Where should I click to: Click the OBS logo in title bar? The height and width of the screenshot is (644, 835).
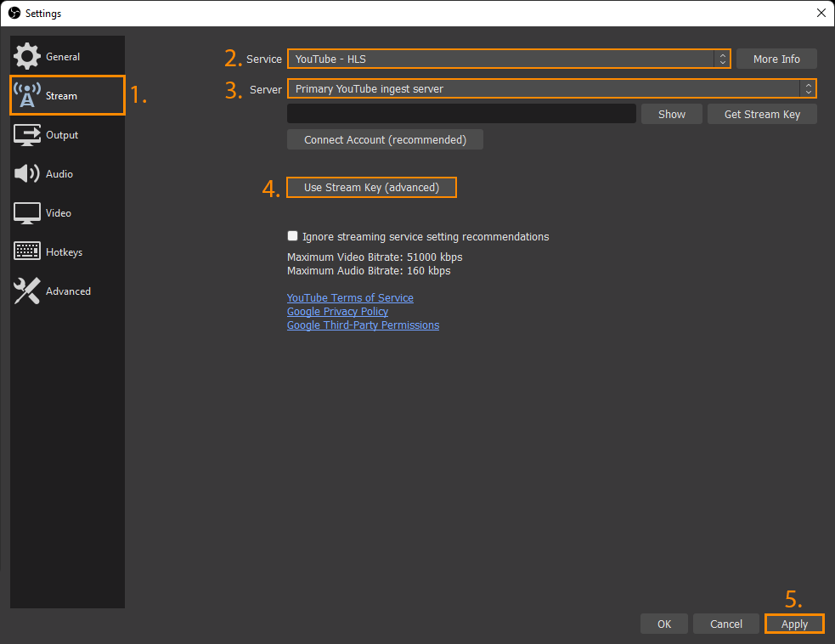point(14,13)
